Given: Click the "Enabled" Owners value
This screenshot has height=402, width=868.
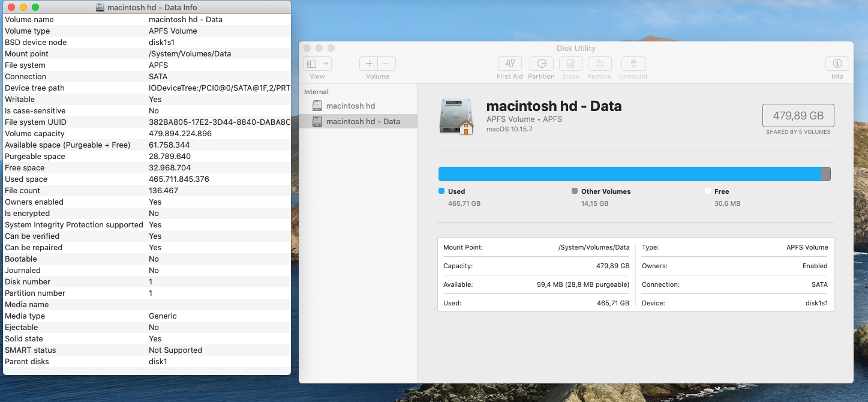Looking at the screenshot, I should click(815, 266).
